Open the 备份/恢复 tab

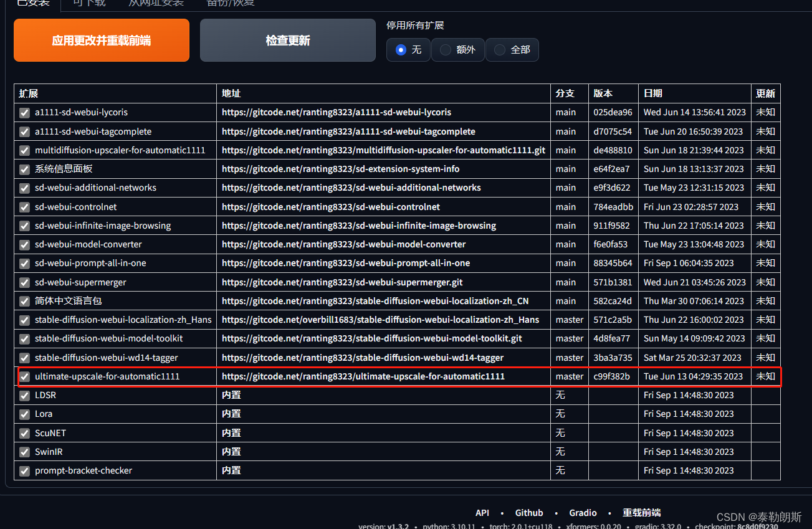click(x=231, y=3)
